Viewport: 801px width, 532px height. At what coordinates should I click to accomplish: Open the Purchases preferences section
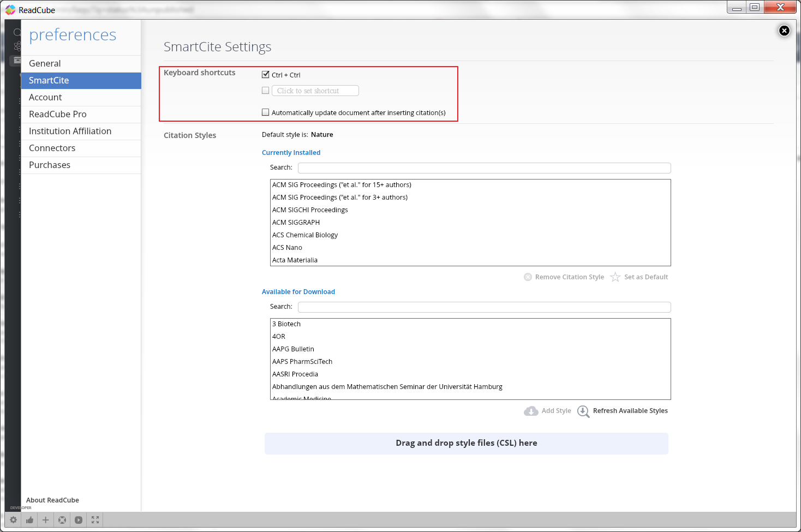pyautogui.click(x=81, y=165)
